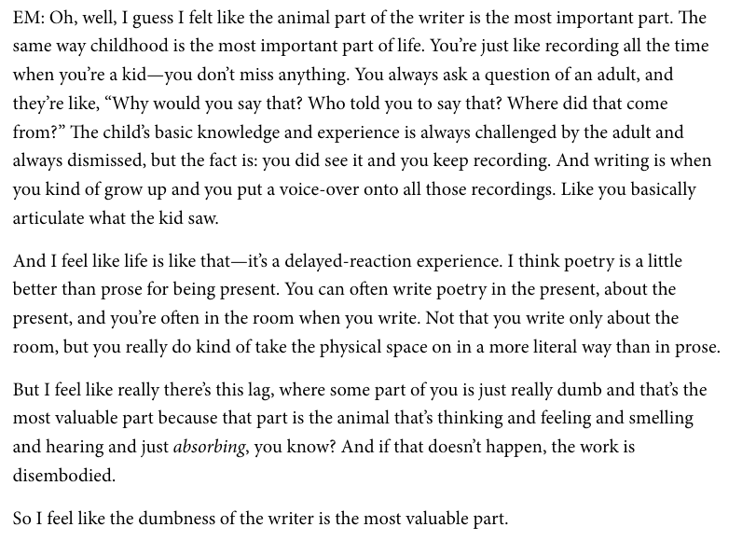Click the word "articulate"
The height and width of the screenshot is (541, 756).
(x=52, y=218)
